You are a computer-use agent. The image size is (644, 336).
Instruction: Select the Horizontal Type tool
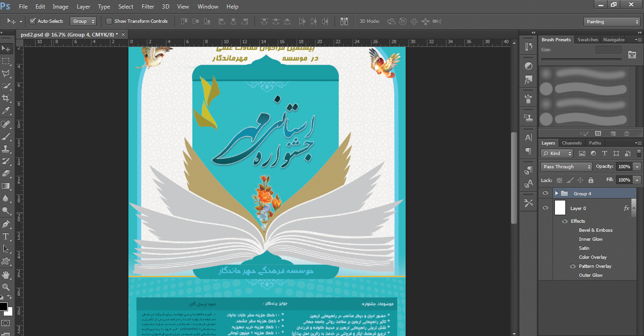point(6,236)
